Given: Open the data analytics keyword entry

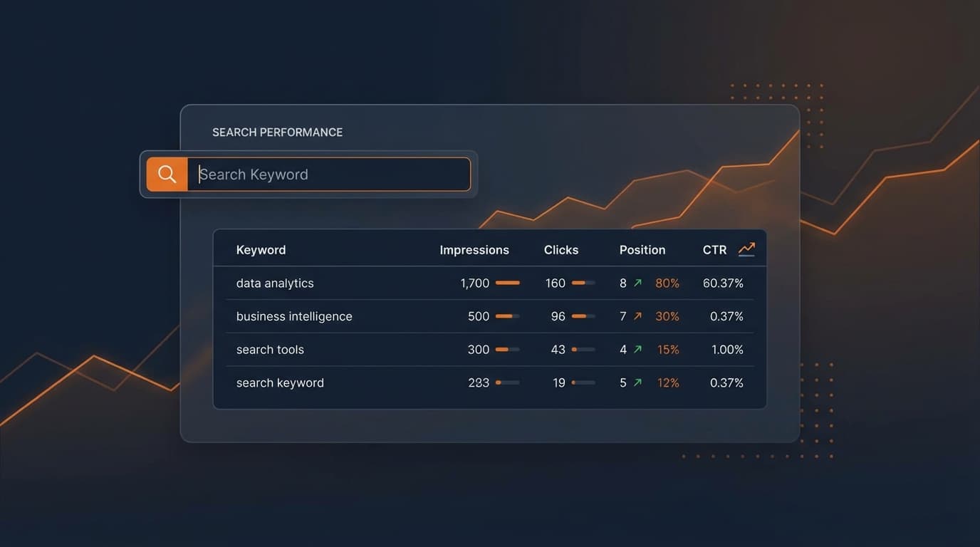Looking at the screenshot, I should tap(275, 282).
